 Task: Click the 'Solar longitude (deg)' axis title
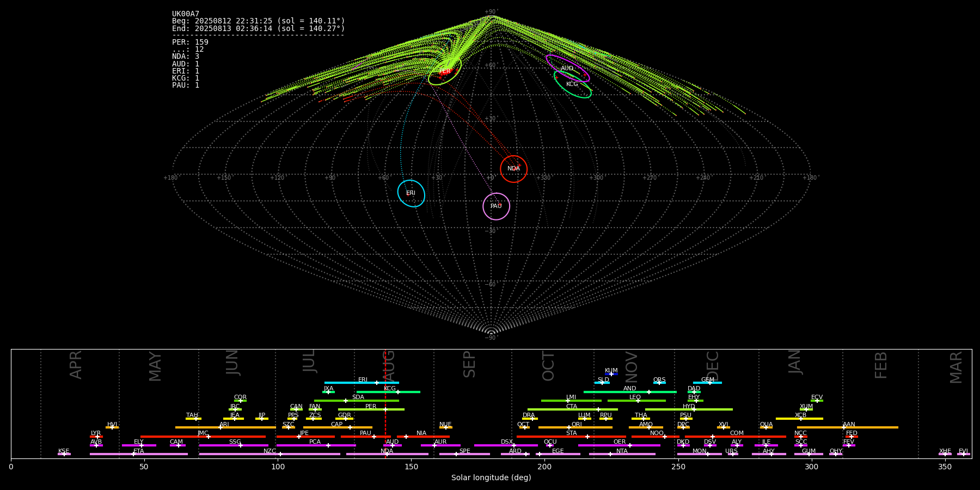491,478
